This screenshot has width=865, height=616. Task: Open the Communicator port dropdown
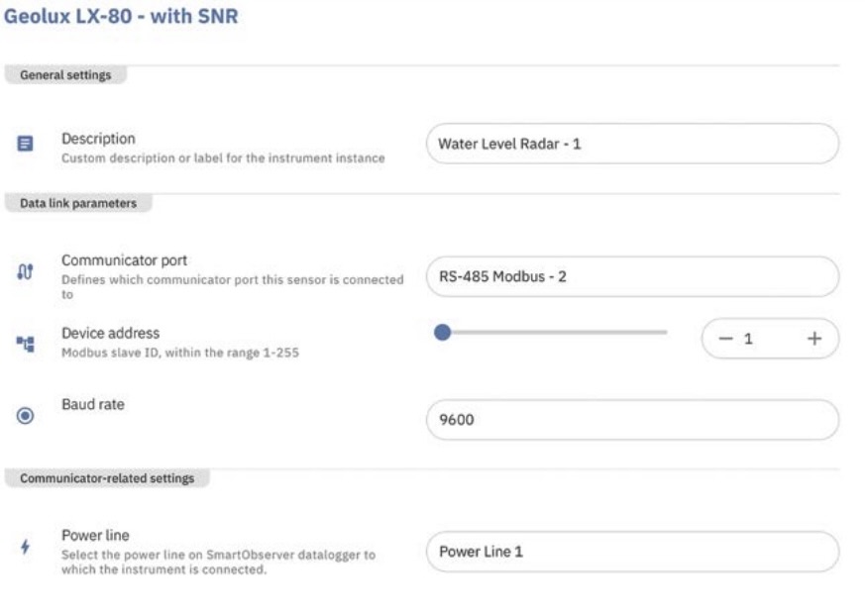(x=631, y=276)
